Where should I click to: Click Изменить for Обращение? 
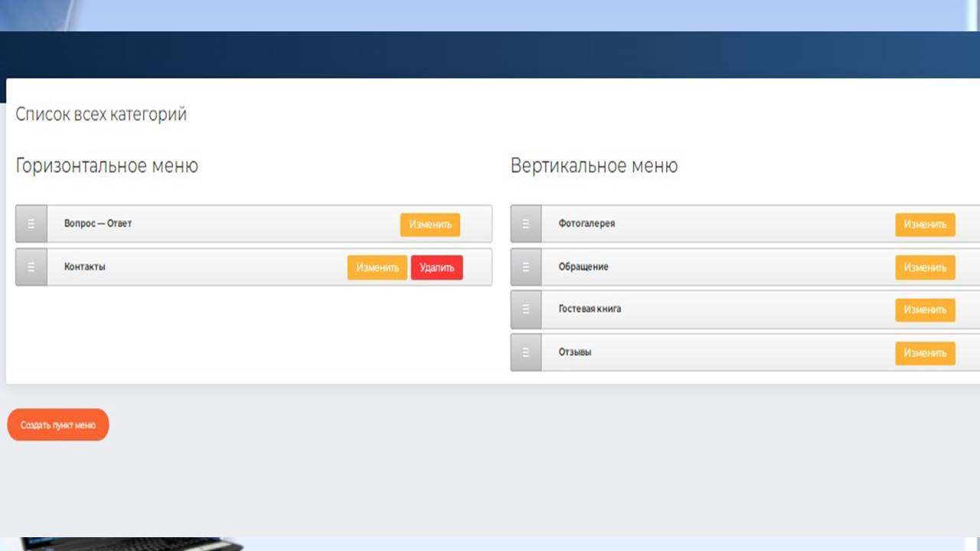(926, 268)
